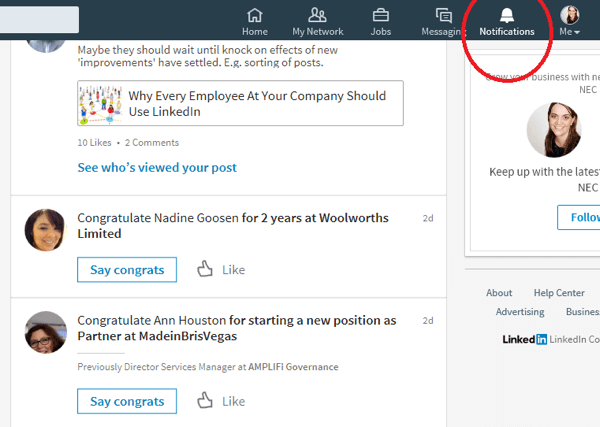Open the About footer link
The width and height of the screenshot is (600, 427).
[499, 293]
